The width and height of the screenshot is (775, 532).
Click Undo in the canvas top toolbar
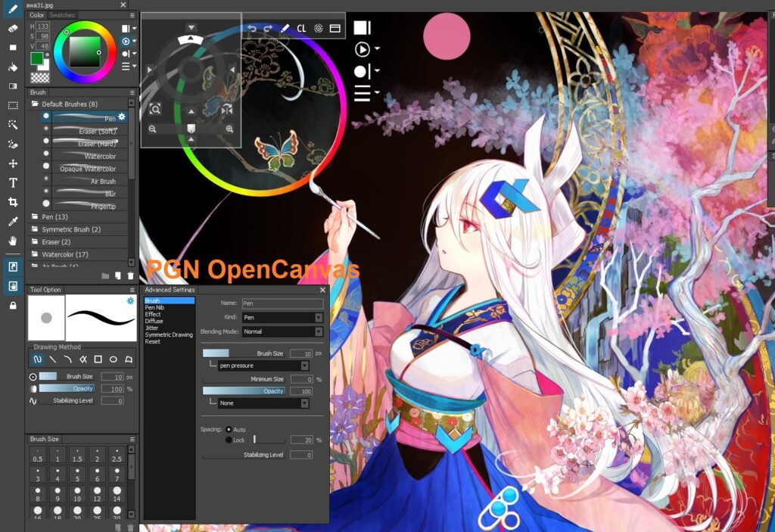click(x=252, y=28)
